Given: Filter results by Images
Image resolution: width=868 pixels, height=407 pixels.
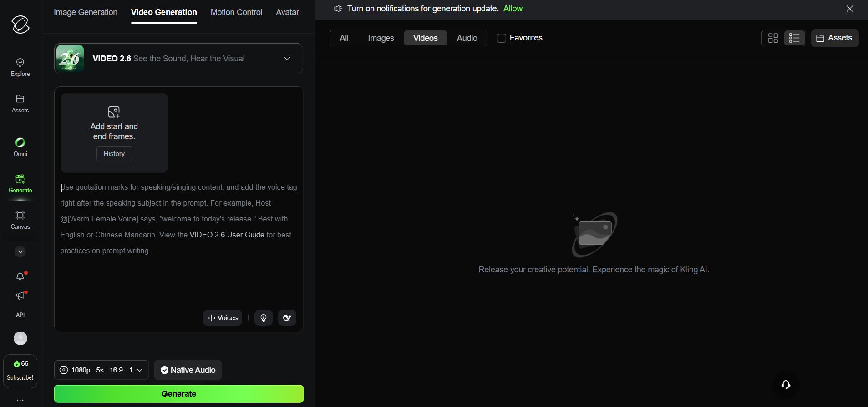Looking at the screenshot, I should coord(381,38).
